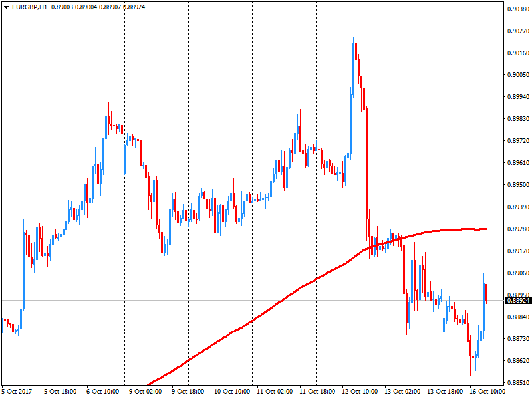Click the price scale value 0.90270

tap(518, 31)
